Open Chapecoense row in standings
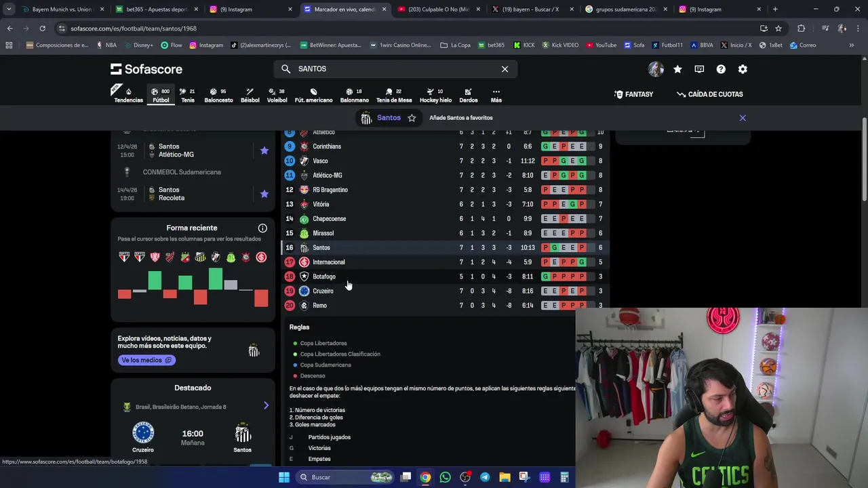 tap(444, 219)
